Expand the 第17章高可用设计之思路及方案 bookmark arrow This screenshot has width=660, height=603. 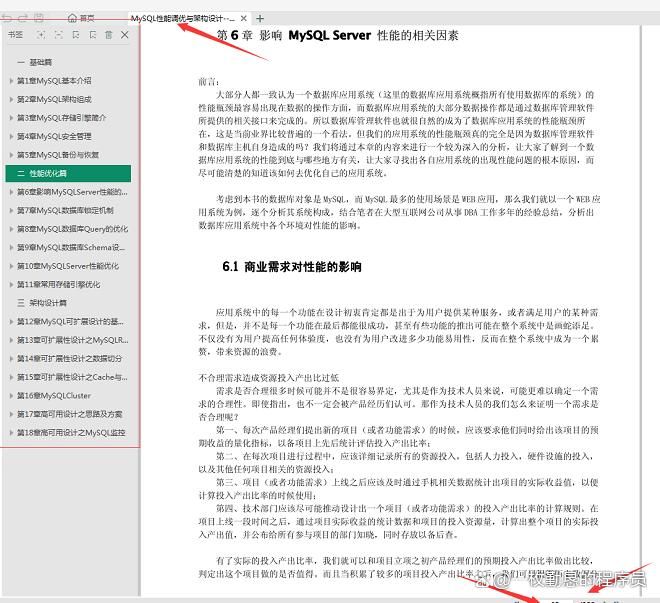point(11,414)
